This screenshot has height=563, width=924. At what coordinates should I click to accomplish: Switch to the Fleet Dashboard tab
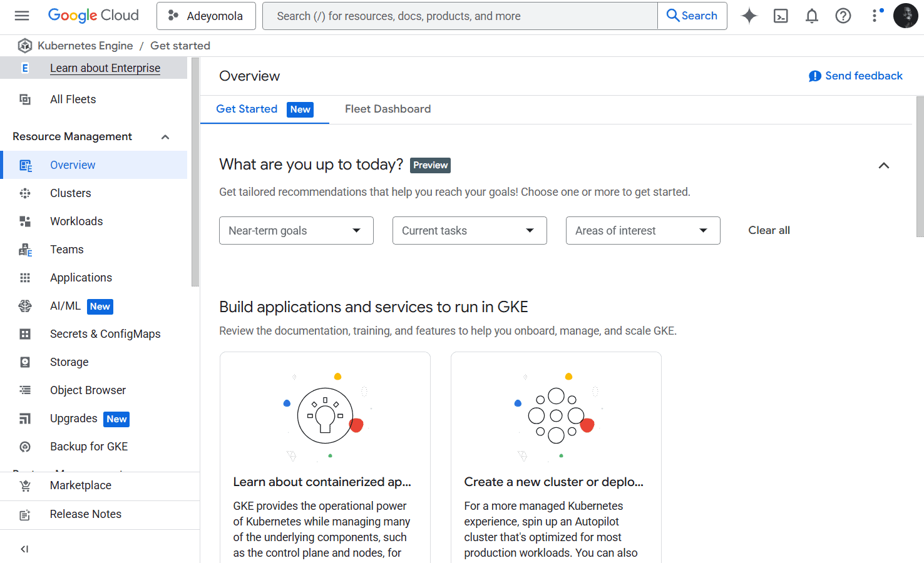pos(388,109)
